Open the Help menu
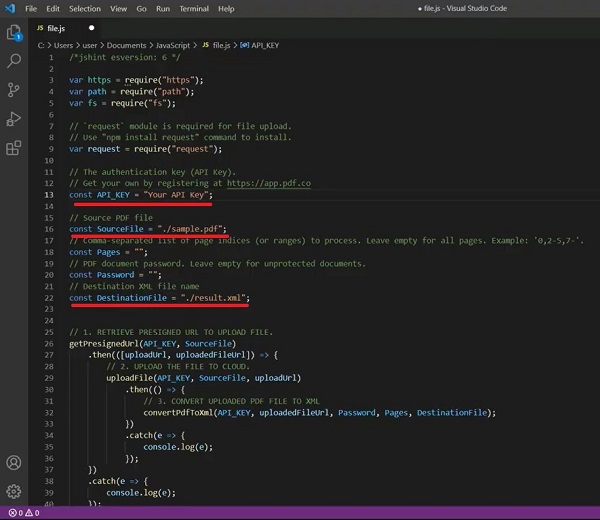Image resolution: width=600 pixels, height=520 pixels. pos(226,8)
